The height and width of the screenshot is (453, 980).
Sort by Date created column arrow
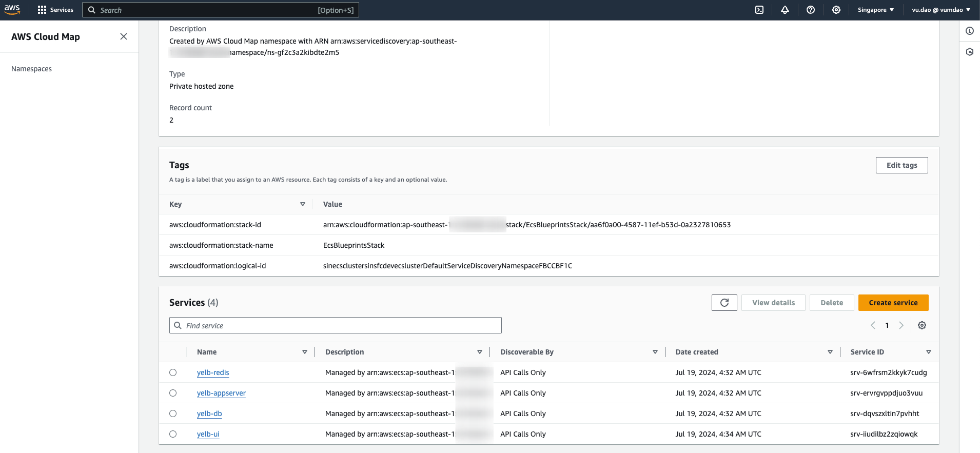pos(830,352)
